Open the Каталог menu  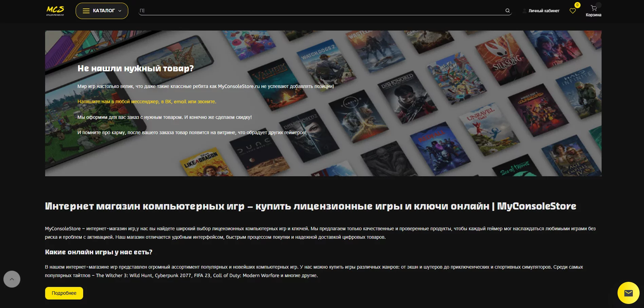coord(102,11)
